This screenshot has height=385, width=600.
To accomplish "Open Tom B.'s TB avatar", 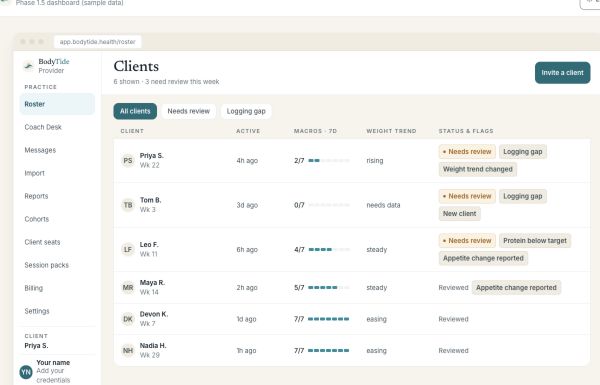I will click(x=128, y=205).
